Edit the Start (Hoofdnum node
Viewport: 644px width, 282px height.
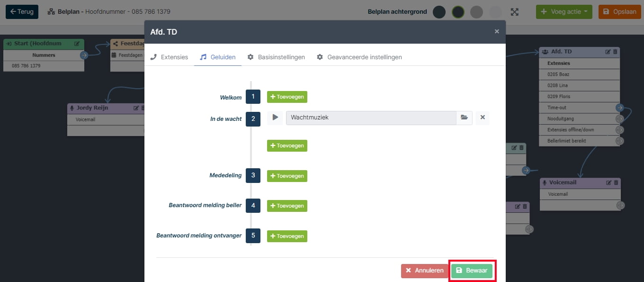point(77,44)
